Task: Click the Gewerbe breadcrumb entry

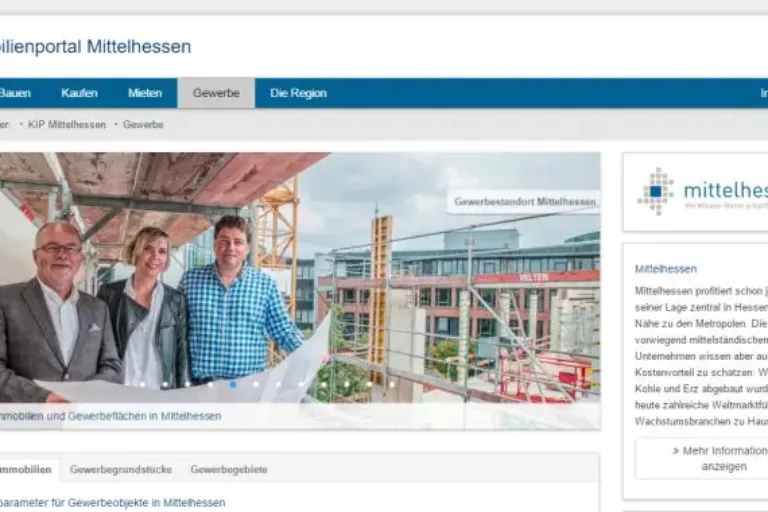Action: 143,124
